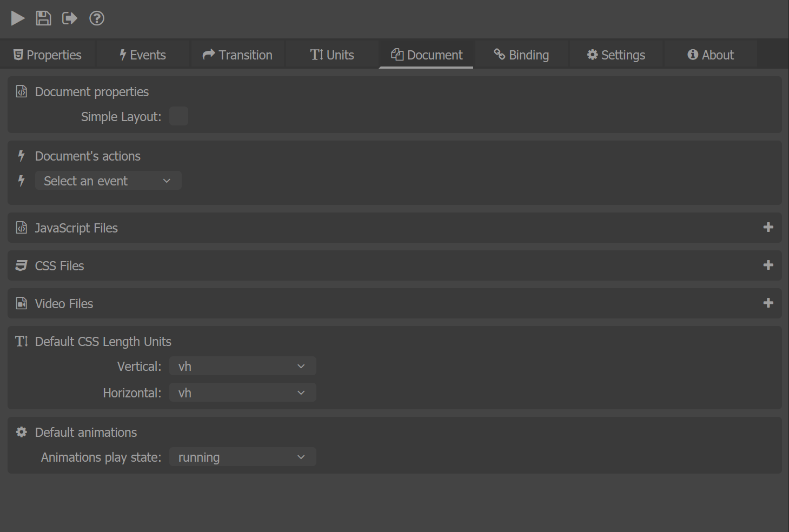Go to the Binding tab
This screenshot has width=789, height=532.
point(521,55)
